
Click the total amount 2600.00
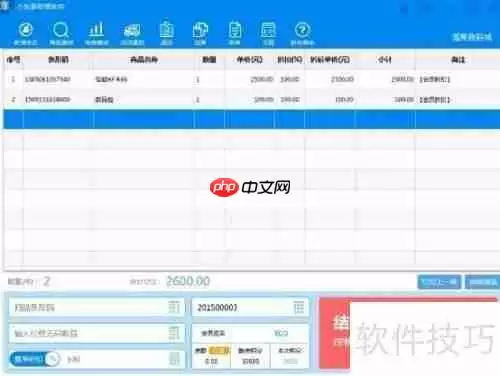click(x=188, y=281)
